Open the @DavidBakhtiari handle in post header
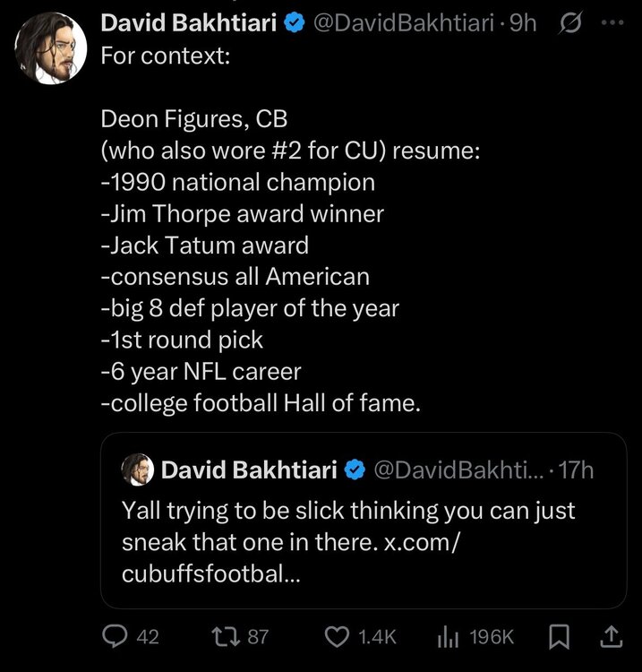 pos(403,23)
